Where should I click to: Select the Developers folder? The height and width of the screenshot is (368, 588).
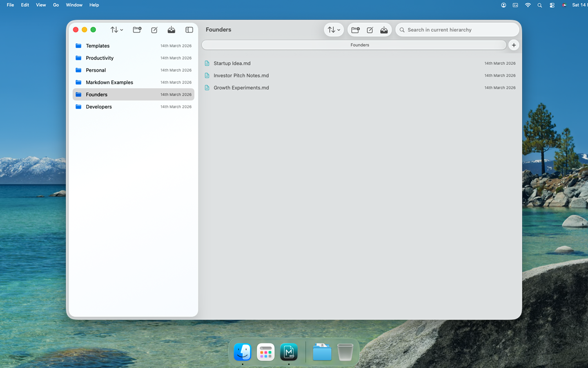pos(134,107)
